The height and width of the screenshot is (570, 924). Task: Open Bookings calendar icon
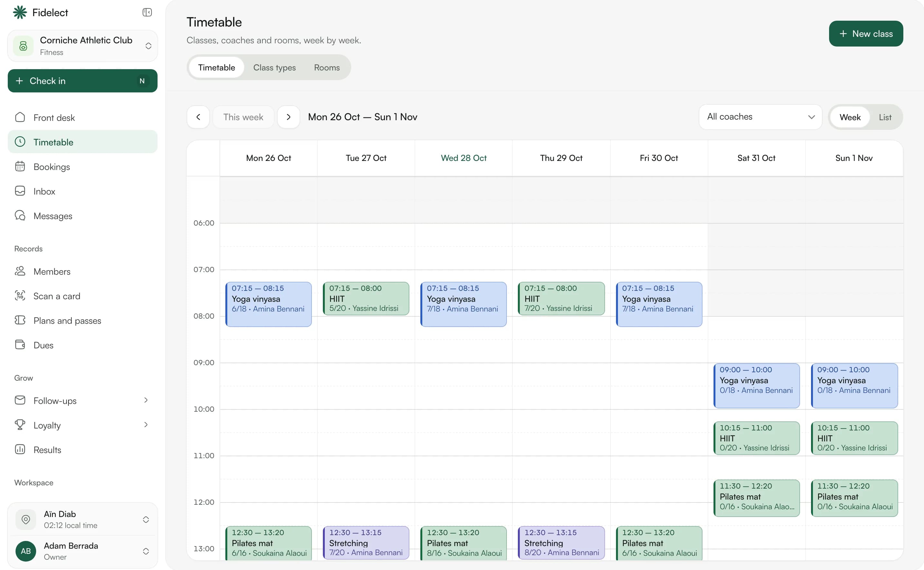pos(20,166)
